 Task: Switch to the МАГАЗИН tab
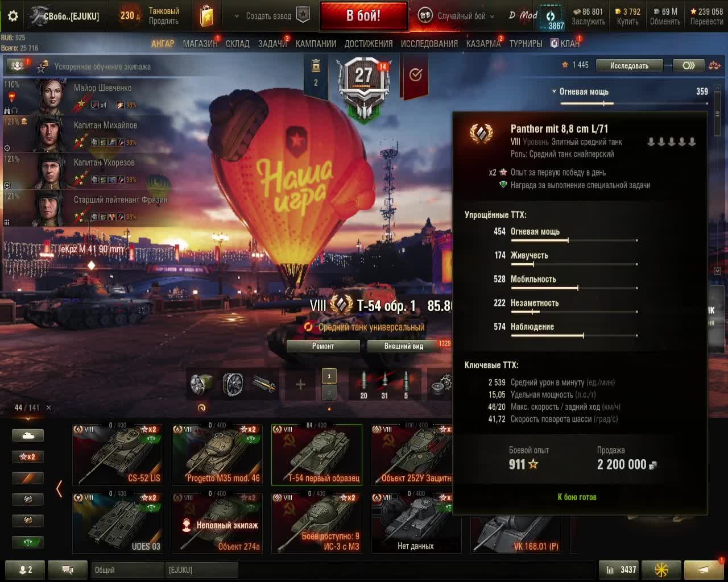click(x=200, y=44)
